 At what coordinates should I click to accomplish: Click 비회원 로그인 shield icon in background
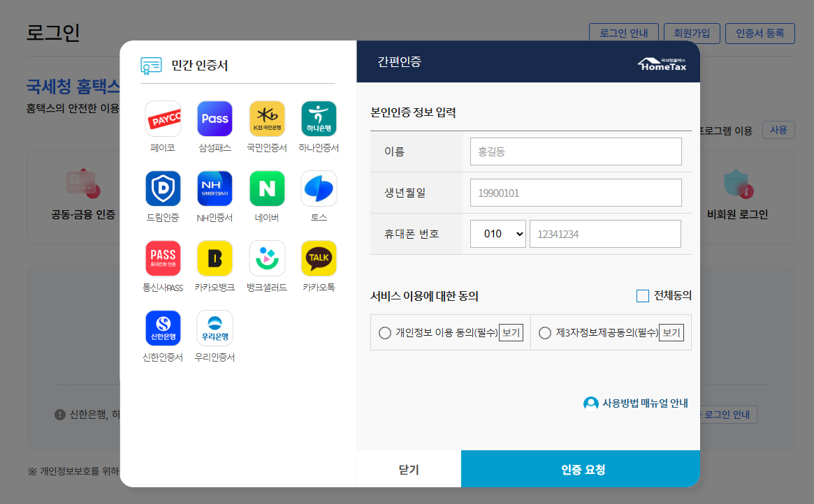tap(739, 184)
